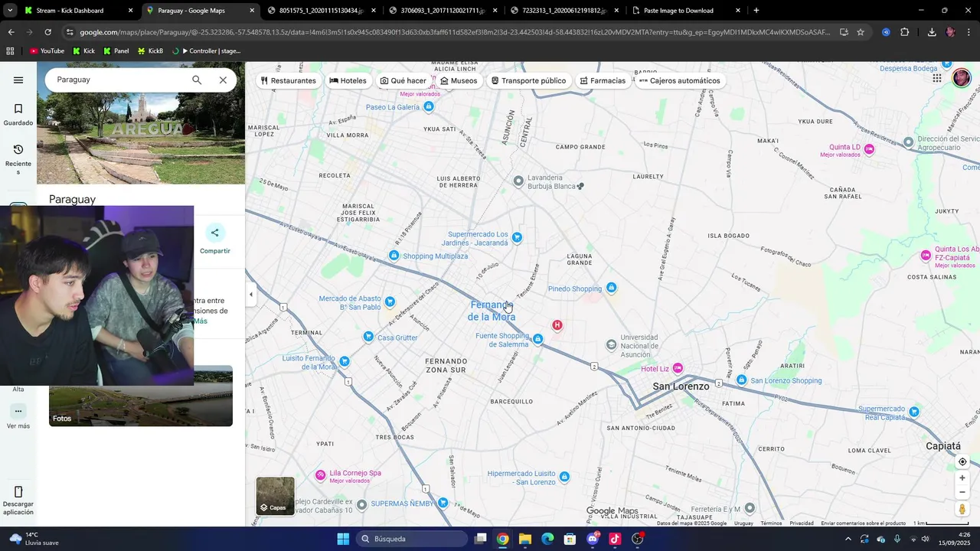Select the Cajeros automáticos chip
Image resolution: width=980 pixels, height=551 pixels.
point(680,80)
